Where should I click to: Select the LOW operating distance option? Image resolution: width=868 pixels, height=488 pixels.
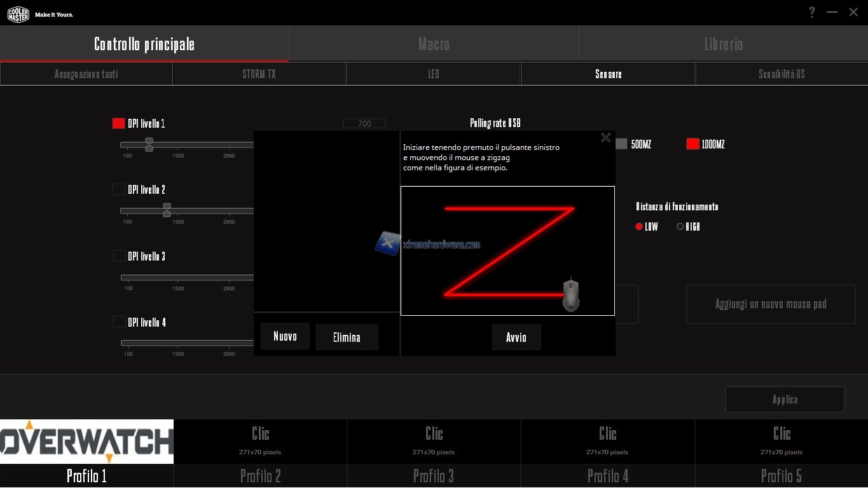(639, 227)
